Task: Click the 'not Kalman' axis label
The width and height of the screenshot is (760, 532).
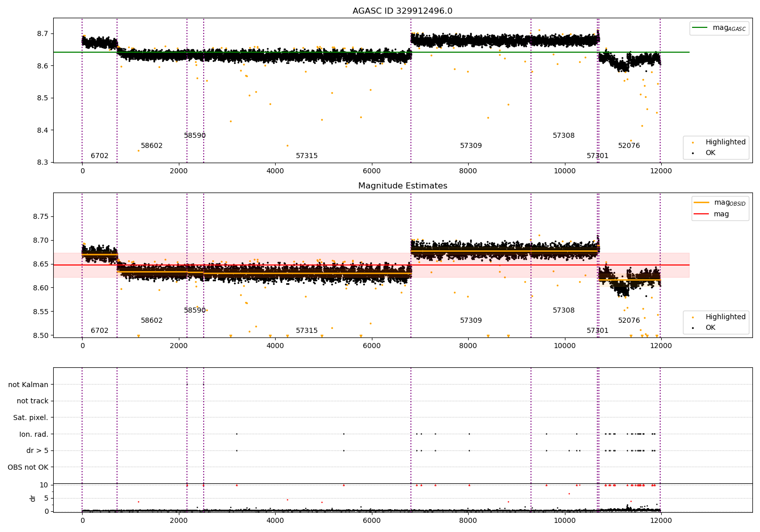Action: pos(28,385)
